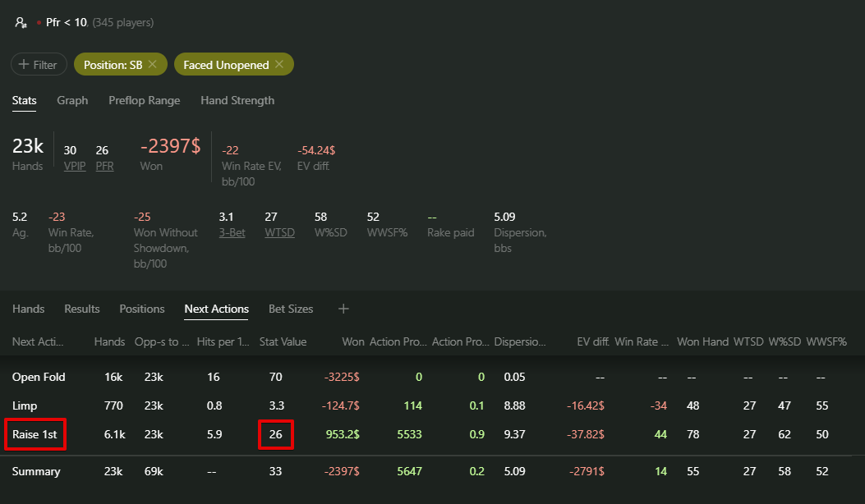Remove the Faced Unopened filter chip
The image size is (865, 504).
click(x=279, y=64)
